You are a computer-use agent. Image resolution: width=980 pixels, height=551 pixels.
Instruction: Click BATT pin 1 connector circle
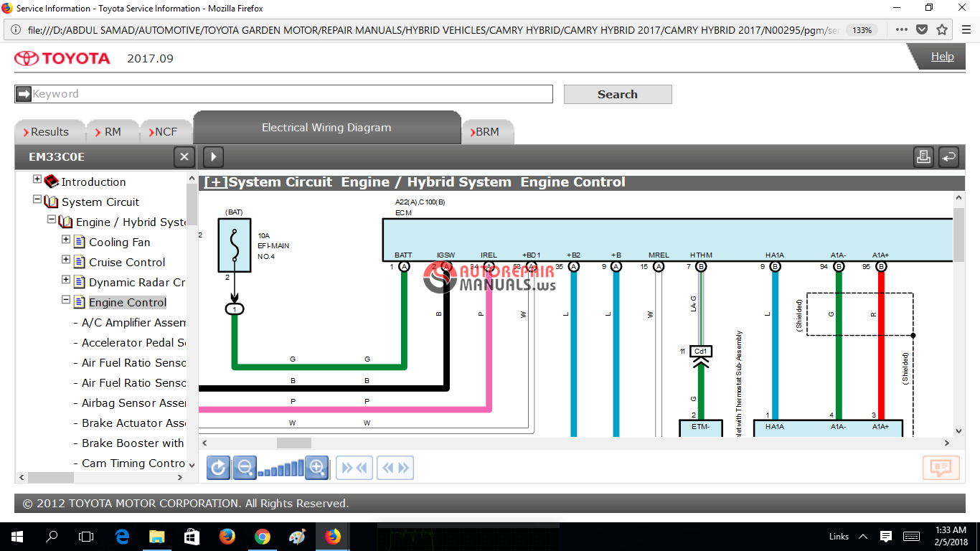(404, 266)
